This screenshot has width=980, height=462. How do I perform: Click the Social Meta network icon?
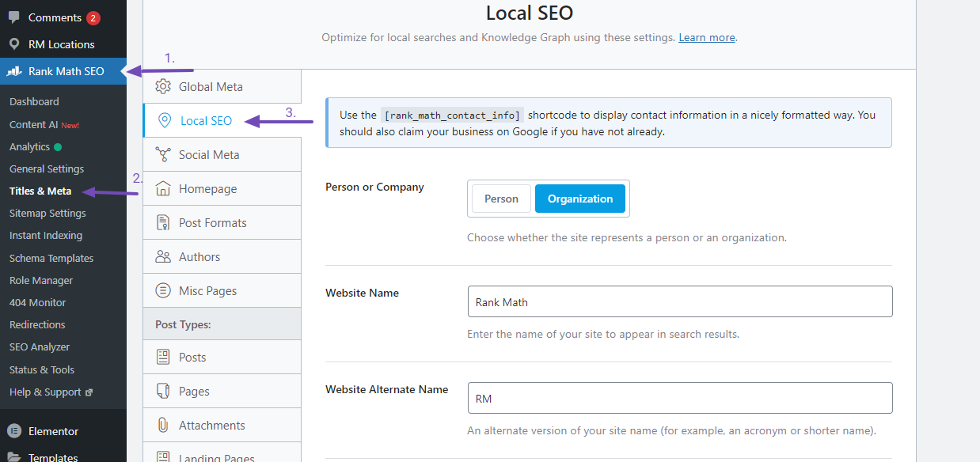click(x=163, y=154)
